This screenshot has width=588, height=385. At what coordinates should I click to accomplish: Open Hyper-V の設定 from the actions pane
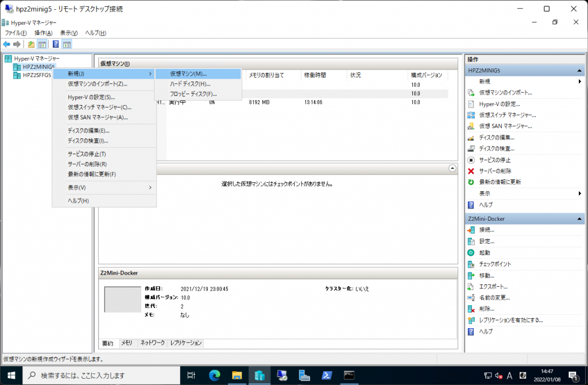pos(499,104)
